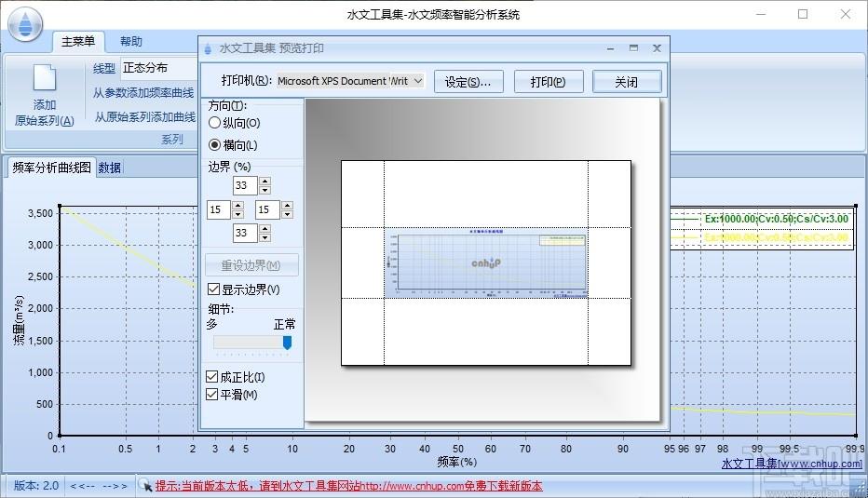The height and width of the screenshot is (498, 868).
Task: Increase the left margin value
Action: point(238,206)
